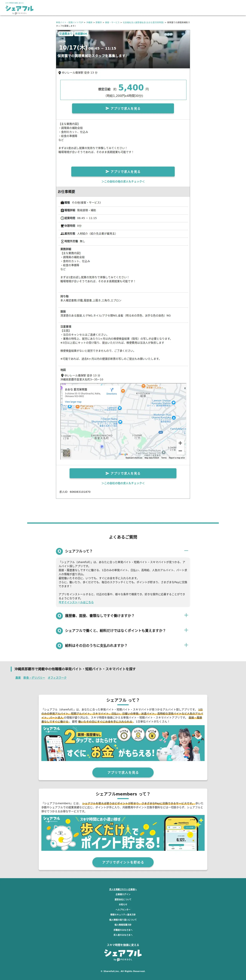The image size is (246, 980).
Task: Open 飲食・デリバリー job category link
Action: pos(34,678)
